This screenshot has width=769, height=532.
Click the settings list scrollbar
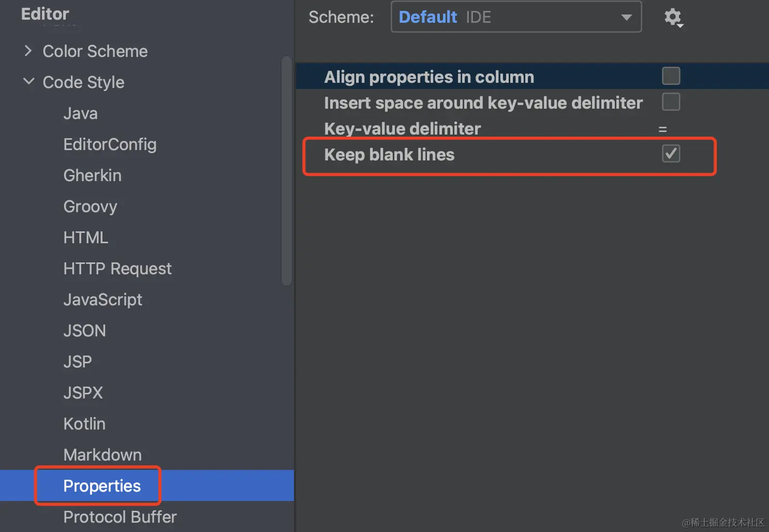pos(287,171)
